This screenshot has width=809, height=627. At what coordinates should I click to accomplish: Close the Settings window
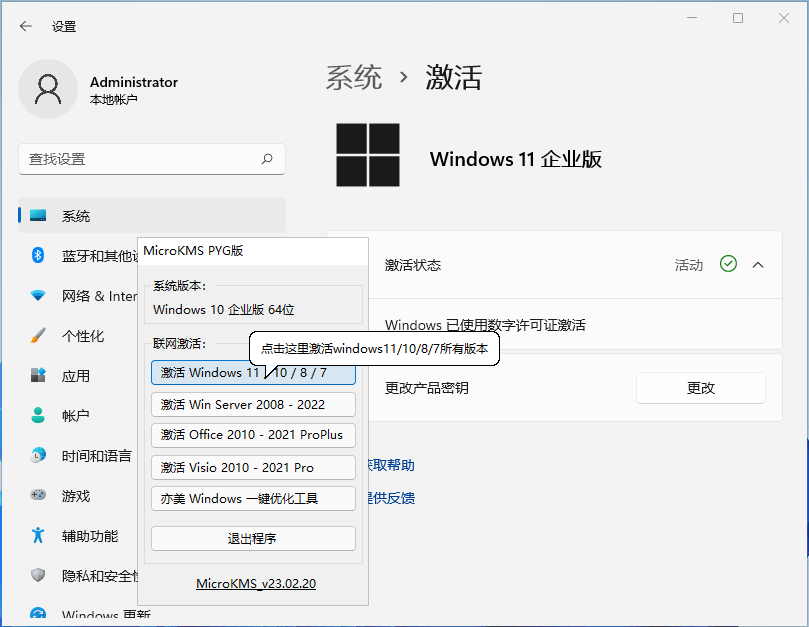click(784, 18)
